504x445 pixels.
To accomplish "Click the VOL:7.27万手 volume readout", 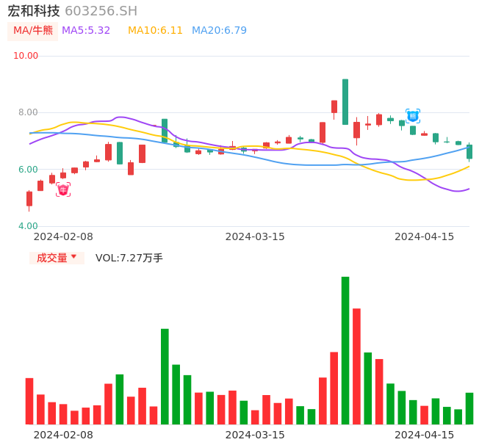I will click(129, 258).
